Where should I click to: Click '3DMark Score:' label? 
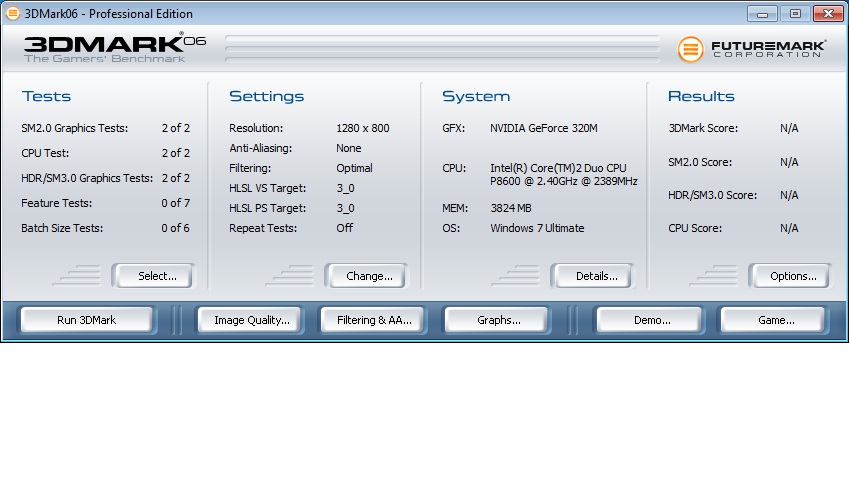click(x=703, y=128)
